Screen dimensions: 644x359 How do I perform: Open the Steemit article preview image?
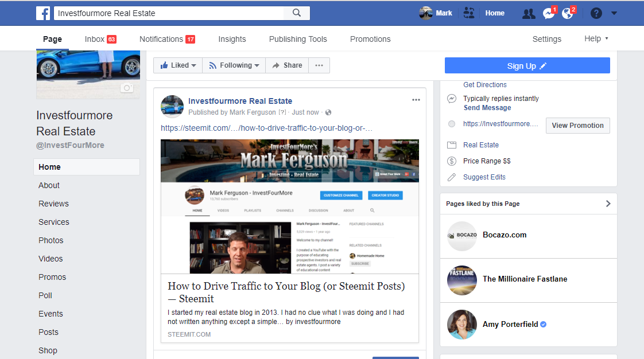tap(289, 206)
